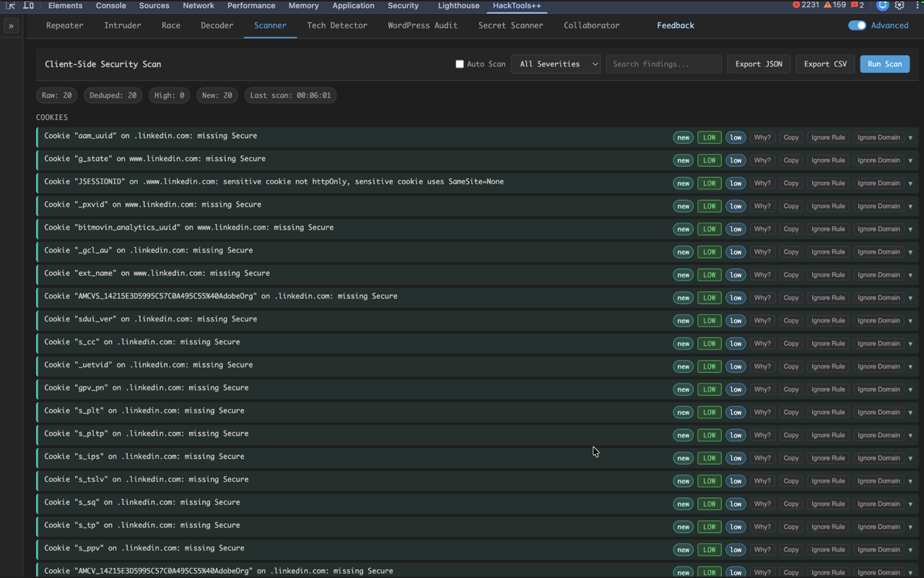Open DevTools settings gear
Screen dimensions: 924x578
coord(899,5)
